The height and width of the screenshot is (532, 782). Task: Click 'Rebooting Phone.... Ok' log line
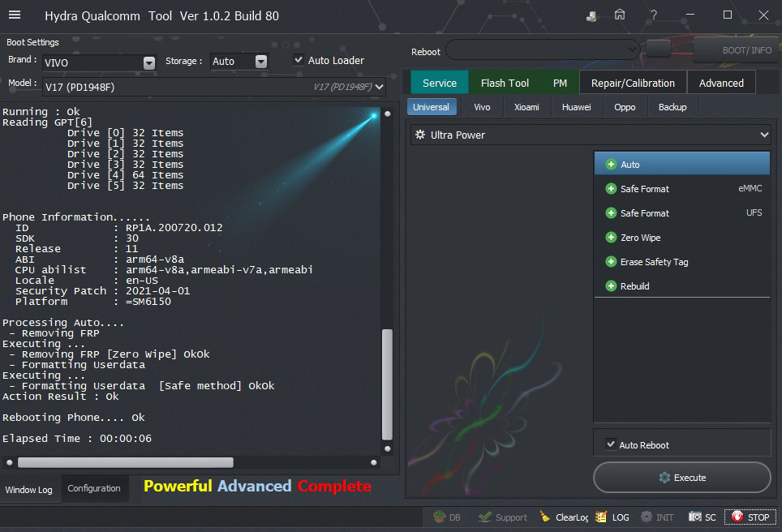73,418
